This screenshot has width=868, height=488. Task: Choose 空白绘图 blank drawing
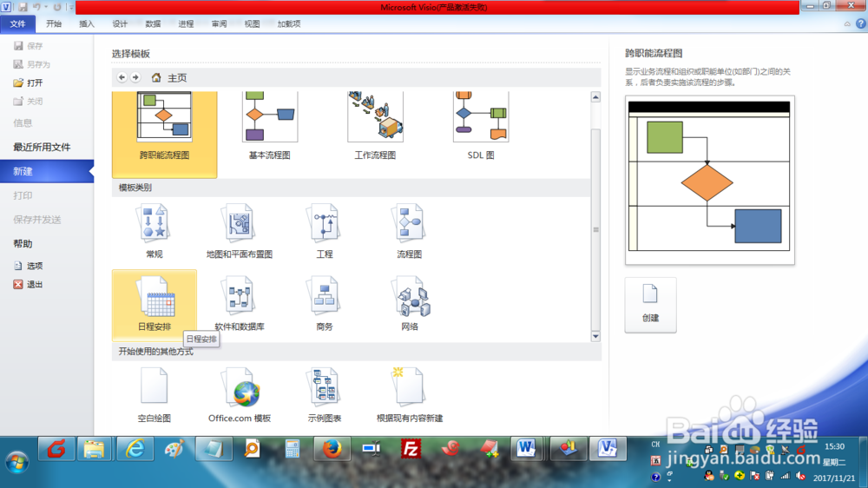click(154, 395)
